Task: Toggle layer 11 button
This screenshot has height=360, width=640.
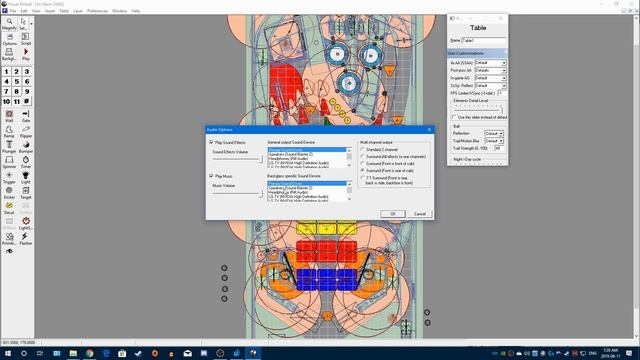Action: pos(16,101)
